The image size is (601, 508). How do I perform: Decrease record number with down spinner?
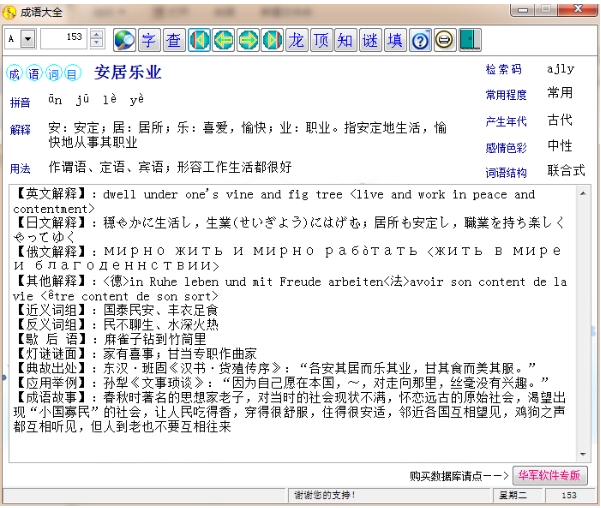tap(97, 44)
